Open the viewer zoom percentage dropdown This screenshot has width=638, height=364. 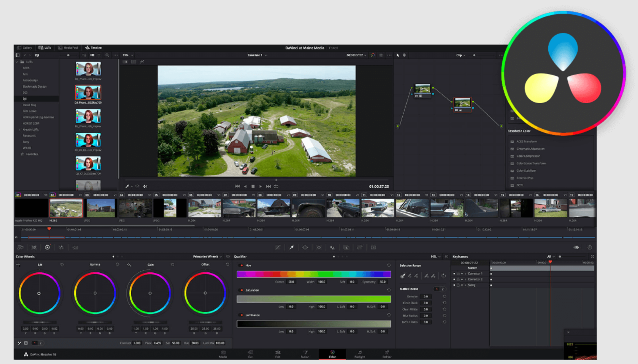(x=128, y=55)
